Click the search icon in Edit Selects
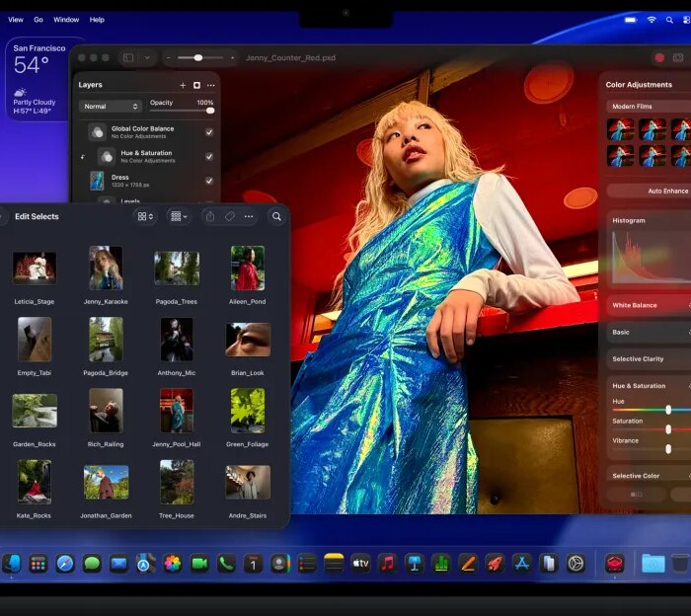This screenshot has width=691, height=616. pyautogui.click(x=276, y=216)
